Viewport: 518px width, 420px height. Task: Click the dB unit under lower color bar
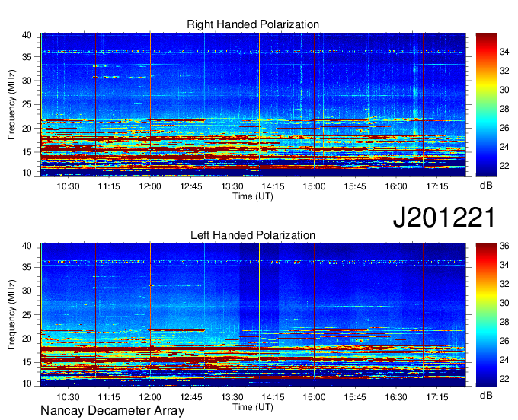(486, 396)
